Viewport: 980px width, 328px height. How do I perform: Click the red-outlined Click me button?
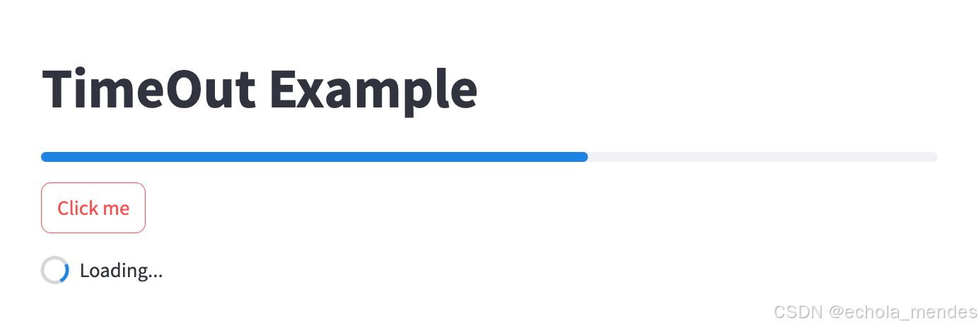pyautogui.click(x=93, y=208)
